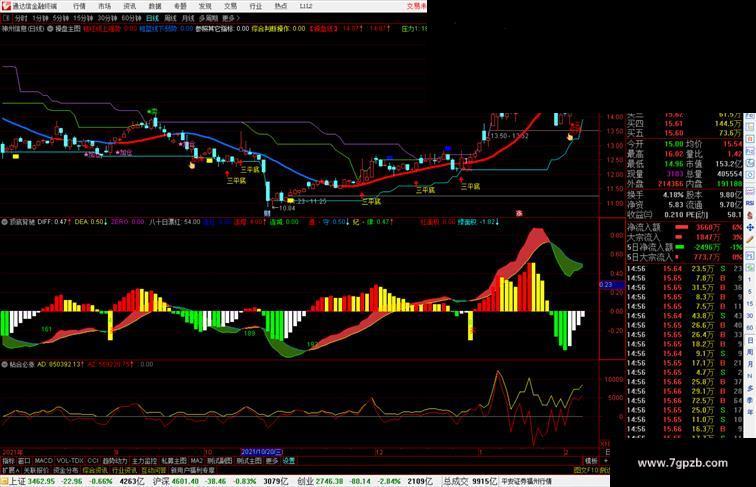Click the red 涨 marker on chart

pyautogui.click(x=519, y=213)
